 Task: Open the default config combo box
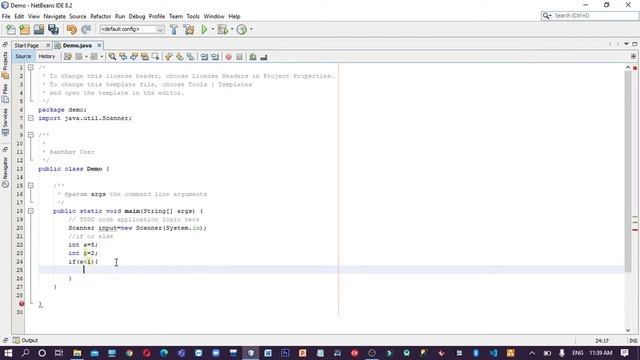point(132,29)
